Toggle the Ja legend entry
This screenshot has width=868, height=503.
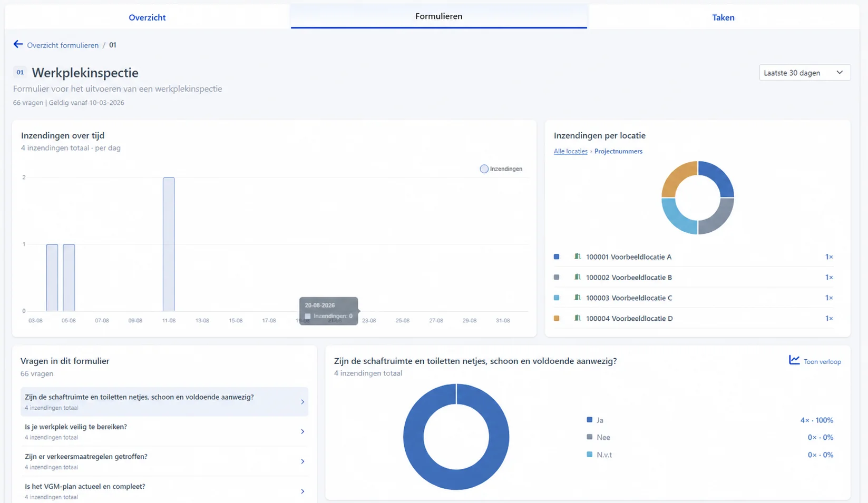pyautogui.click(x=595, y=420)
